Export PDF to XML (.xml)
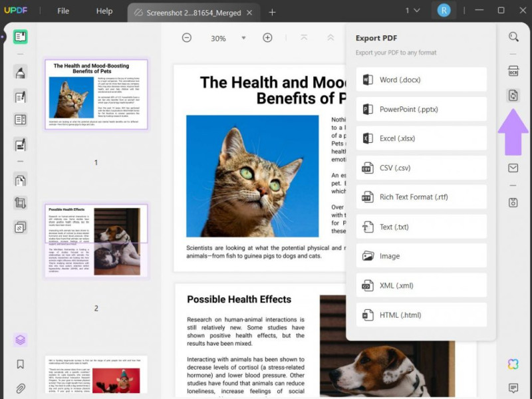The height and width of the screenshot is (399, 532). click(x=422, y=285)
